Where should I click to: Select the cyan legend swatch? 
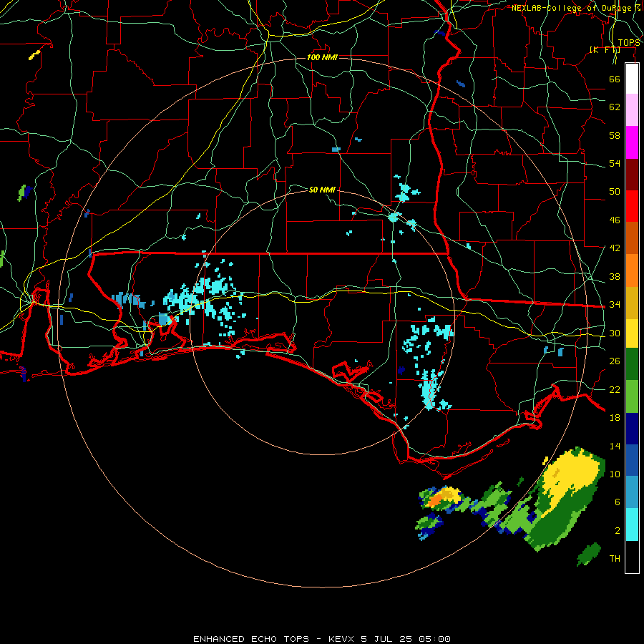(632, 525)
